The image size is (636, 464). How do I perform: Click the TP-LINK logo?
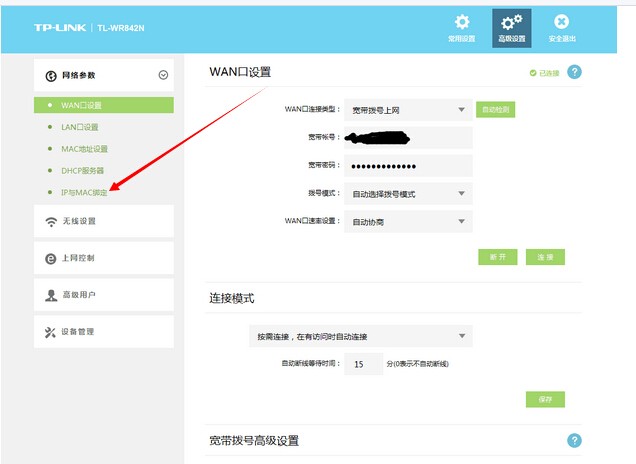60,28
